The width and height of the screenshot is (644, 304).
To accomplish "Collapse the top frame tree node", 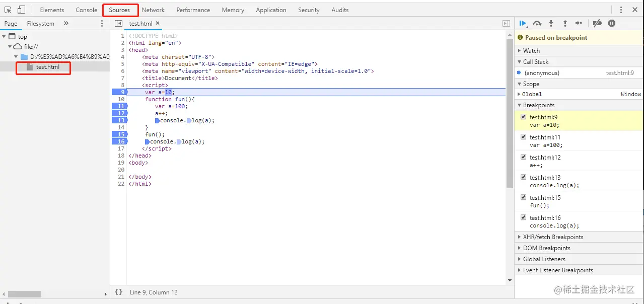I will pyautogui.click(x=4, y=37).
